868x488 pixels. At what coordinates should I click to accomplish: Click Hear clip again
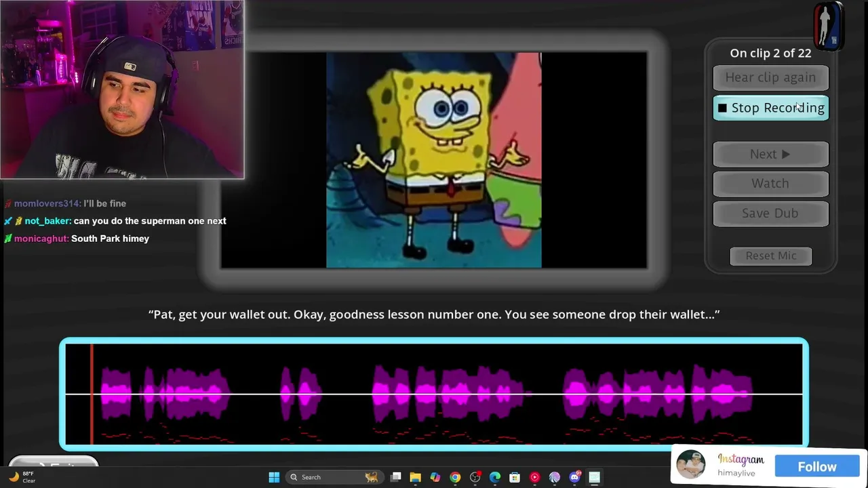(x=770, y=77)
